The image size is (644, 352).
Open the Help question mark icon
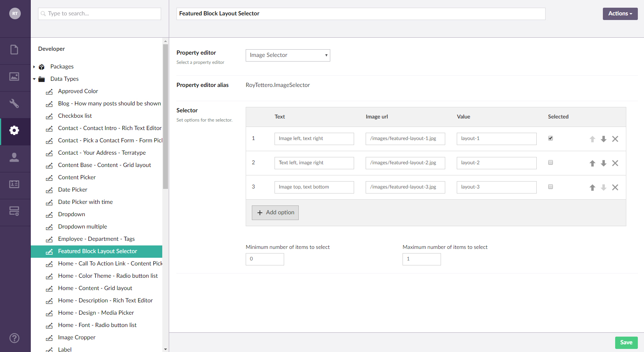click(x=14, y=338)
